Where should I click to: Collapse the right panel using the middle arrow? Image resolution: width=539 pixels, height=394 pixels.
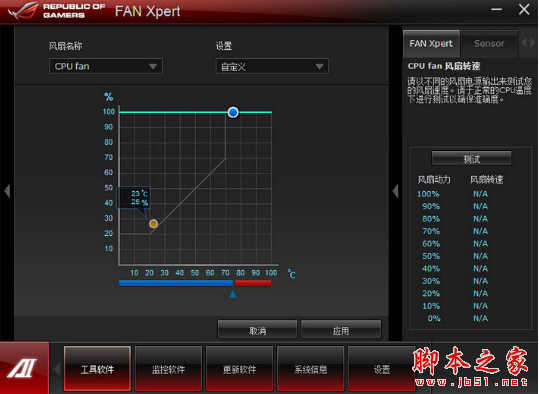395,191
